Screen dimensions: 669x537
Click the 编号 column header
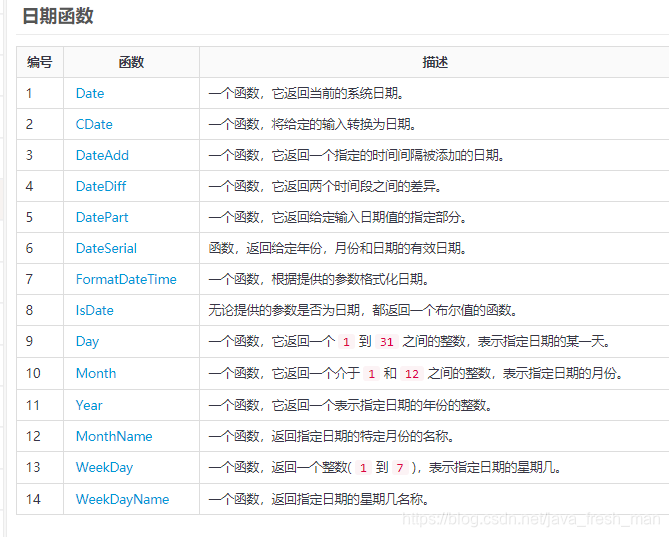coord(40,62)
